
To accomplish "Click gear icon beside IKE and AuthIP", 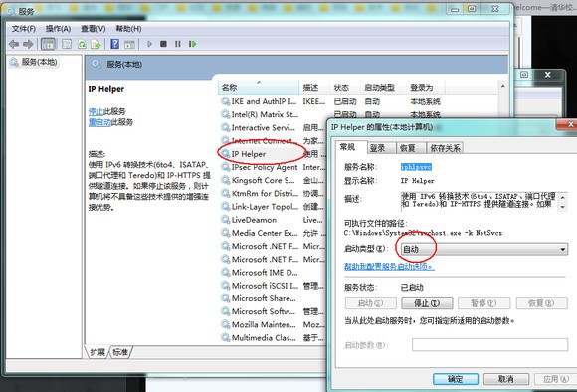I will tap(225, 101).
